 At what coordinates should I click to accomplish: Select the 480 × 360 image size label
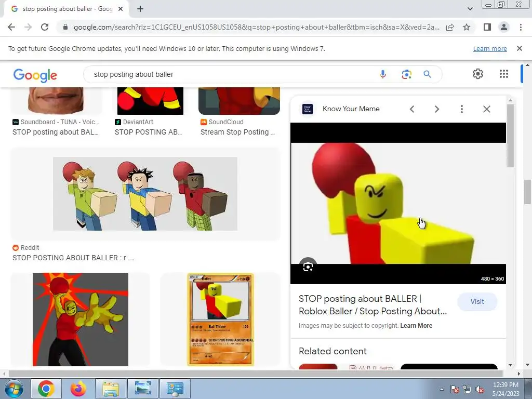click(493, 278)
